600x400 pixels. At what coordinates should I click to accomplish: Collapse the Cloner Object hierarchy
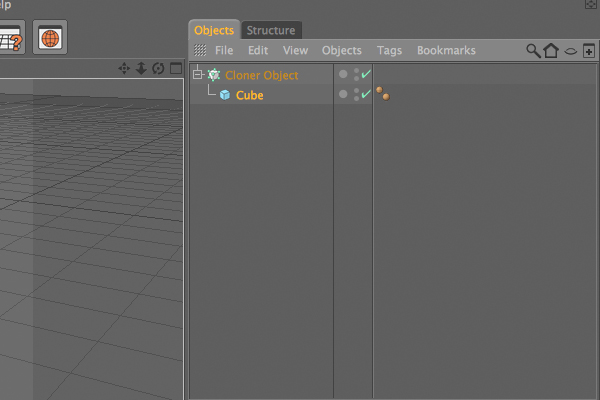[x=197, y=75]
